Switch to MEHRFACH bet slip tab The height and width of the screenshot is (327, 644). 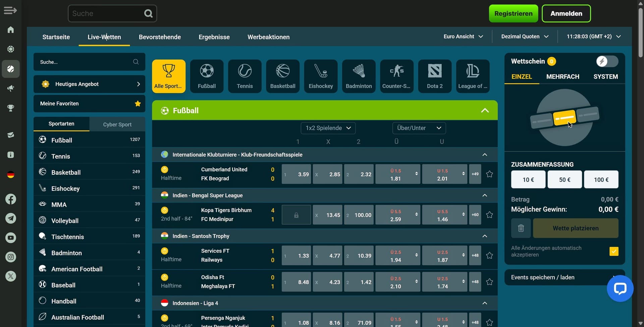562,76
